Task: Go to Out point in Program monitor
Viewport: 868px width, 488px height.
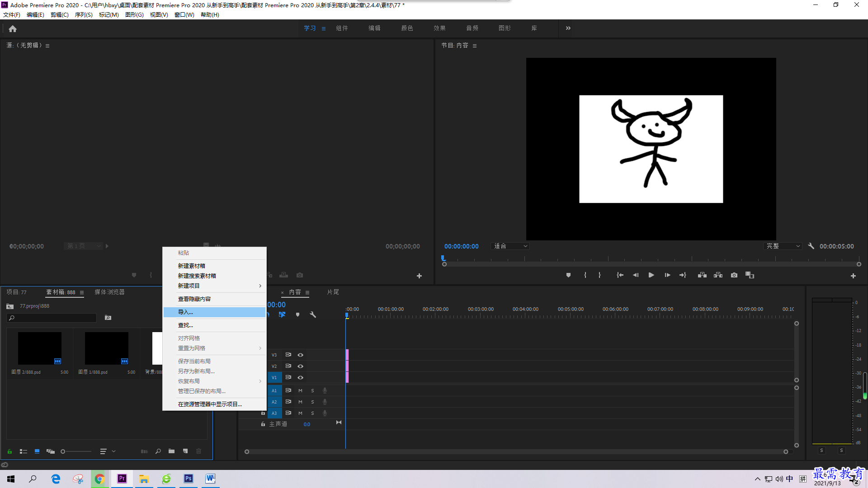Action: point(683,275)
